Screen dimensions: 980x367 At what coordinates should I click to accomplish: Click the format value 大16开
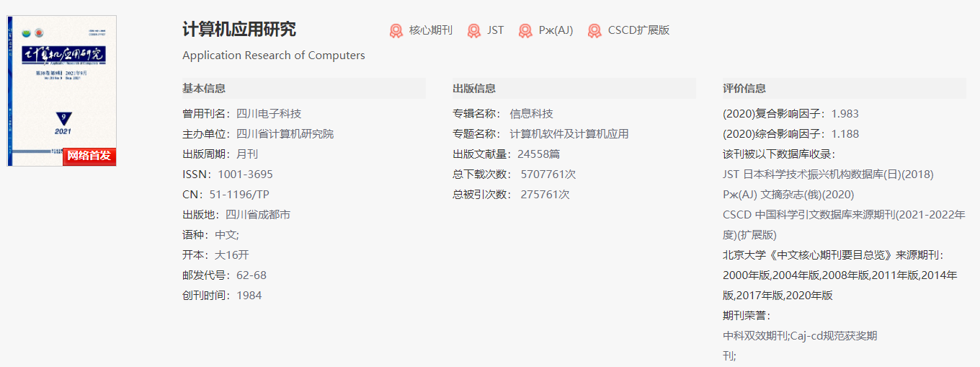[232, 255]
